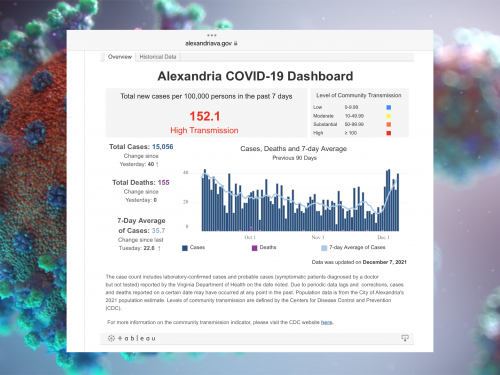
Task: Click the 'Total new cases per 100,000 persons' heading
Action: pos(206,96)
